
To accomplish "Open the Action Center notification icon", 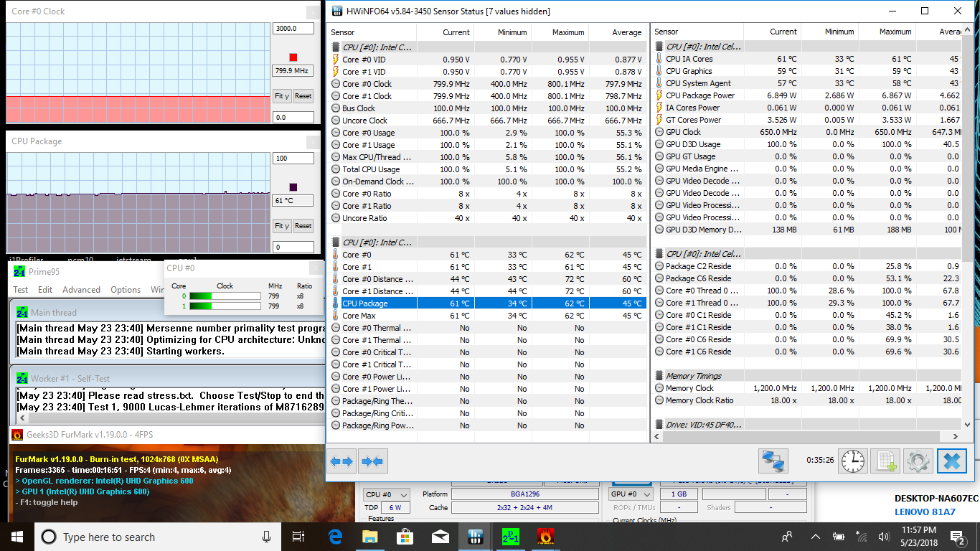I will pyautogui.click(x=958, y=537).
